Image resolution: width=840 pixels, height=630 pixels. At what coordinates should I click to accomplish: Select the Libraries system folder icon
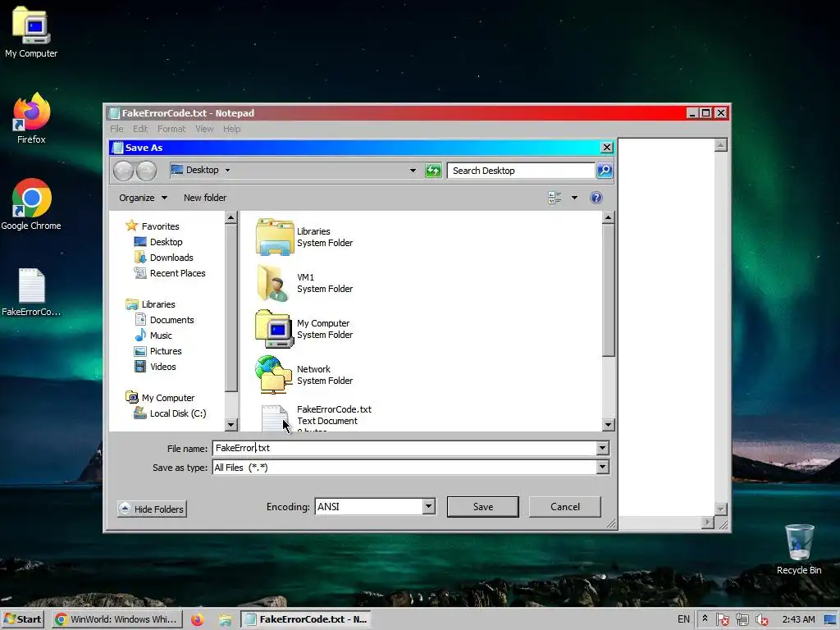(x=274, y=237)
